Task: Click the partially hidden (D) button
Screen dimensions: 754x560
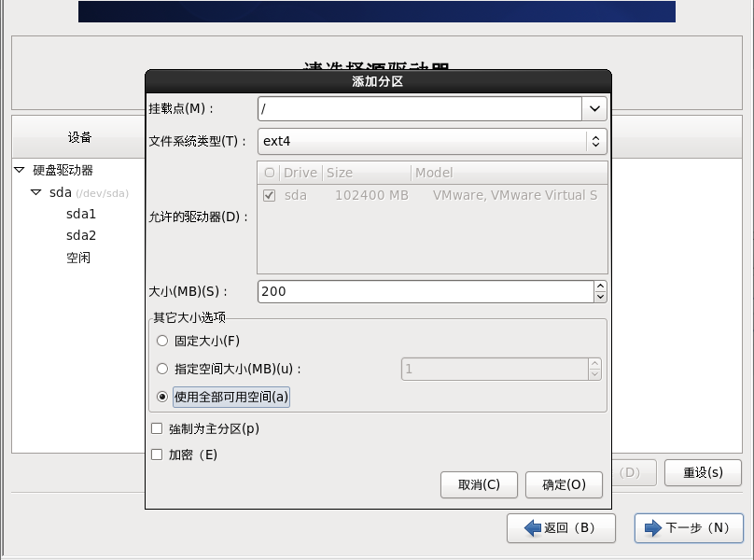Action: 634,472
